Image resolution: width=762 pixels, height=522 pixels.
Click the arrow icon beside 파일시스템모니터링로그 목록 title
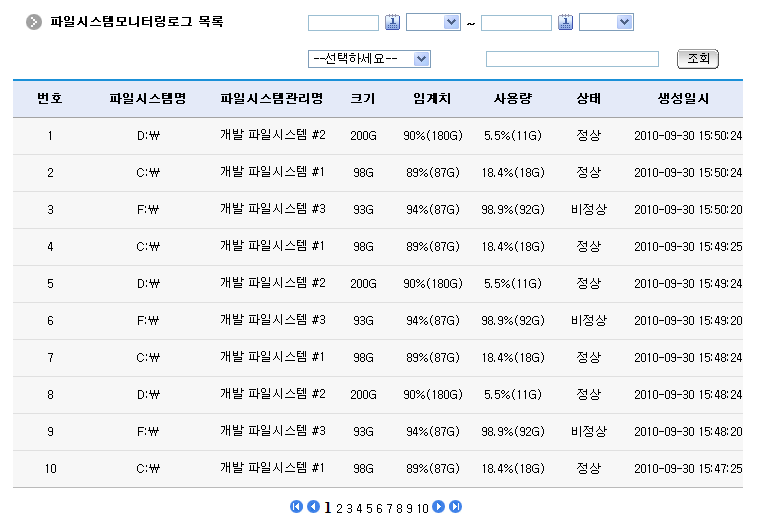34,22
